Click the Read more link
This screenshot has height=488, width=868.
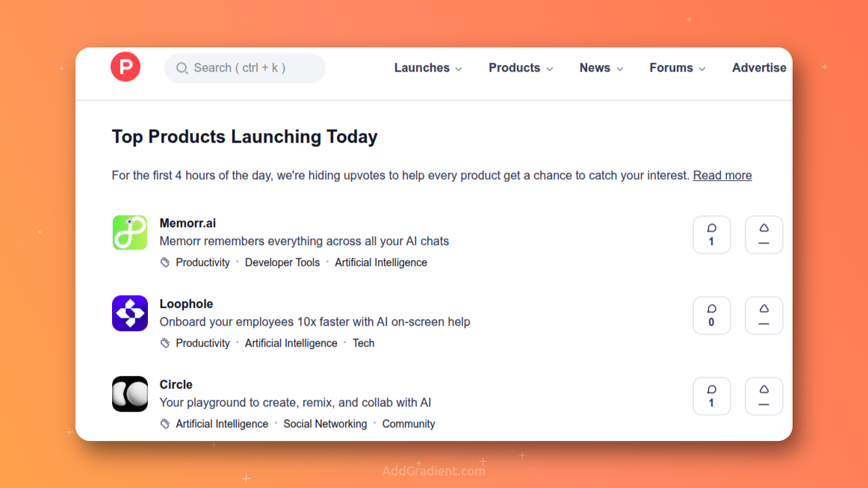tap(722, 175)
